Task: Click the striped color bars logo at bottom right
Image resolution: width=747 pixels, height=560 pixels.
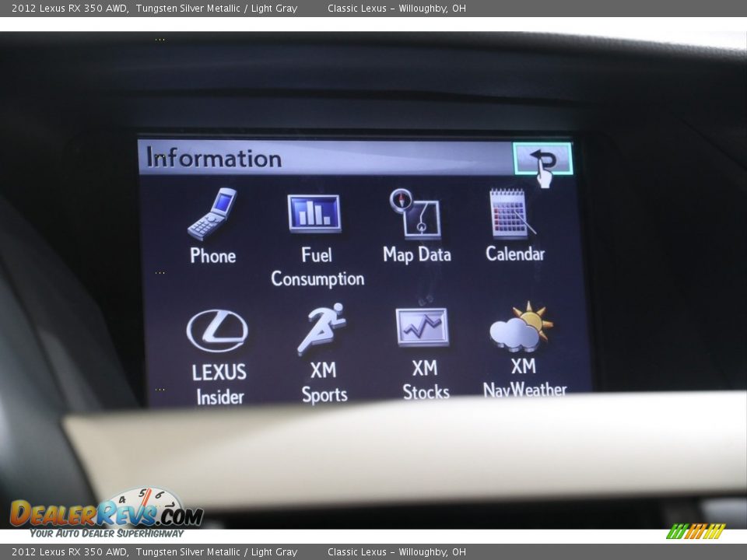Action: click(696, 531)
